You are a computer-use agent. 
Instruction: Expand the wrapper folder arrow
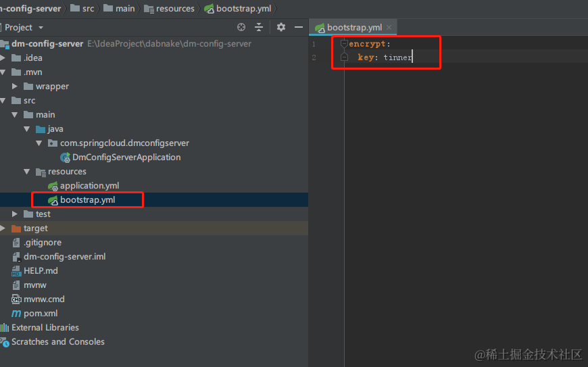click(15, 87)
